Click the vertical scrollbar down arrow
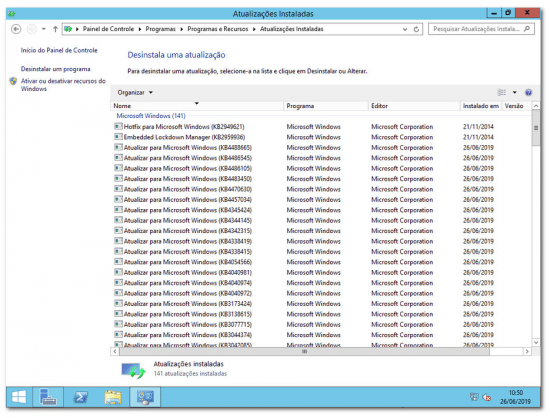The width and height of the screenshot is (550, 418). tap(536, 342)
